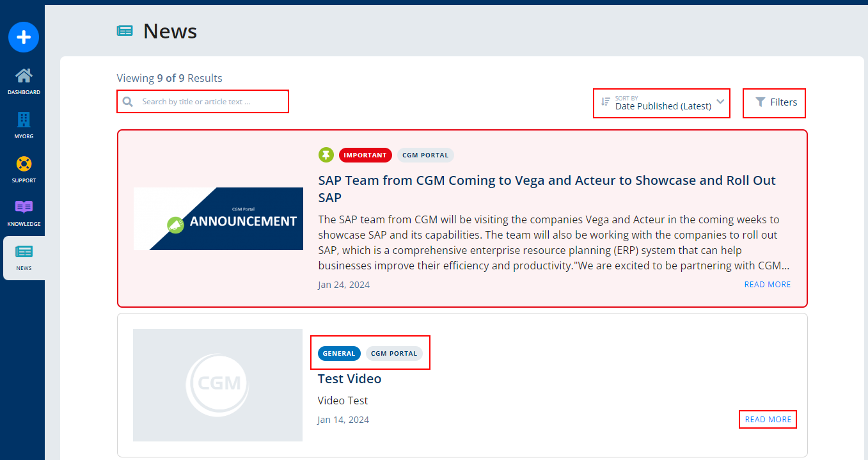Viewport: 868px width, 460px height.
Task: Click the funnel filter icon
Action: tap(760, 102)
